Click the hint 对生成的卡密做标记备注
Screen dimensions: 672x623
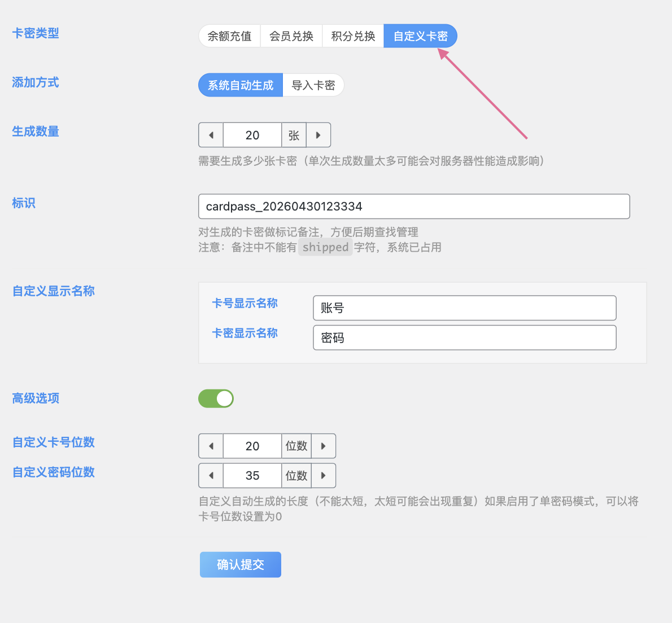pyautogui.click(x=308, y=232)
